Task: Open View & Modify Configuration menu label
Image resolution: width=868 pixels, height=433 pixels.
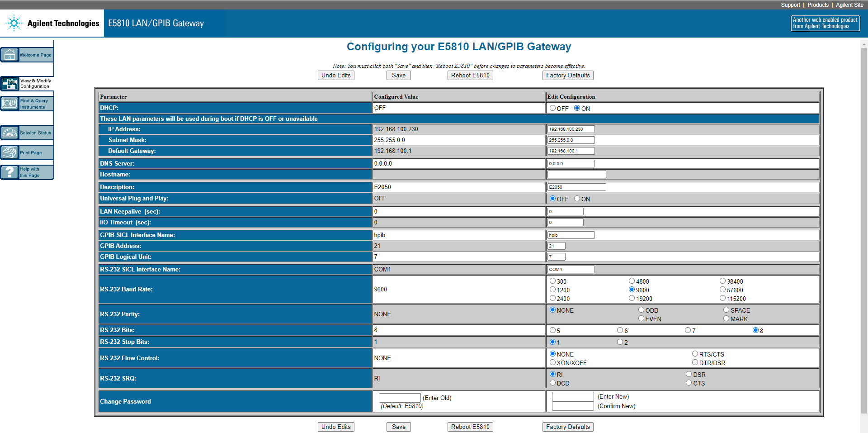Action: [36, 84]
